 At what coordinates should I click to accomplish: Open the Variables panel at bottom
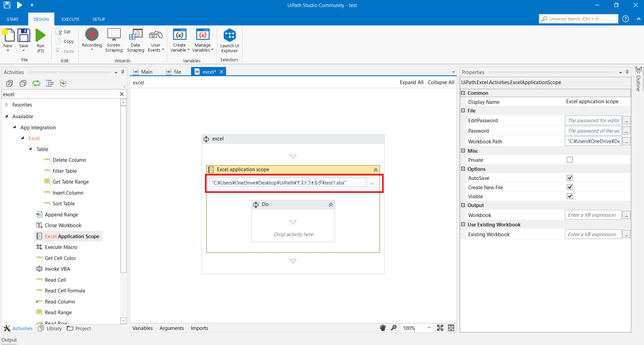pyautogui.click(x=143, y=328)
